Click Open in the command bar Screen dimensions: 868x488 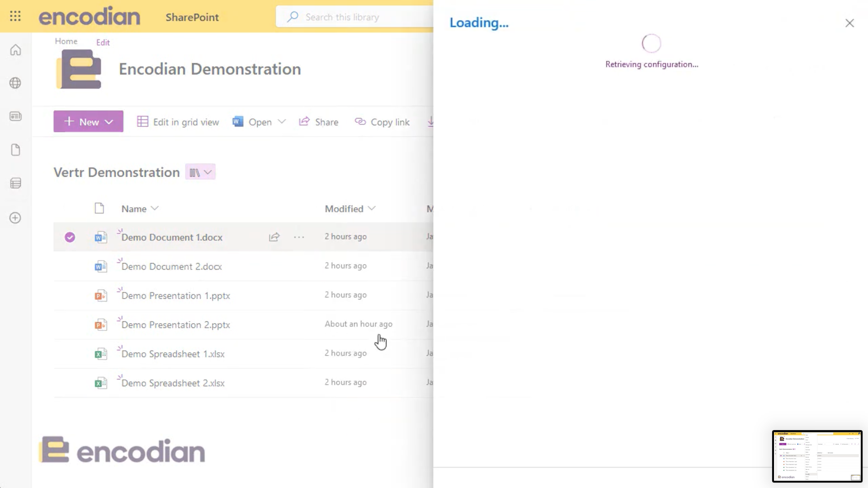point(253,122)
